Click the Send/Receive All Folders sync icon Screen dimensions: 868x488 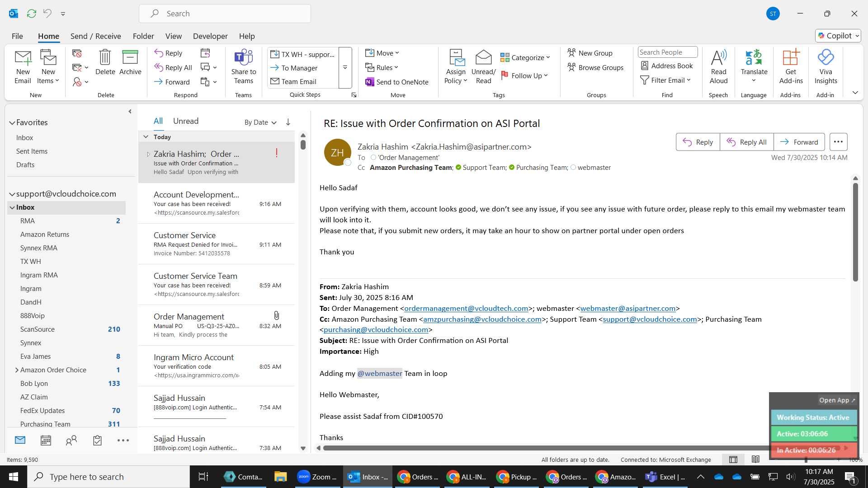click(x=32, y=14)
